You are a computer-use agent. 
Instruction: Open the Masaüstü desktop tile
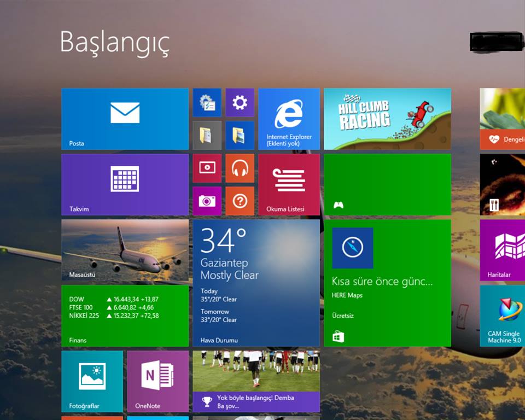coord(125,250)
